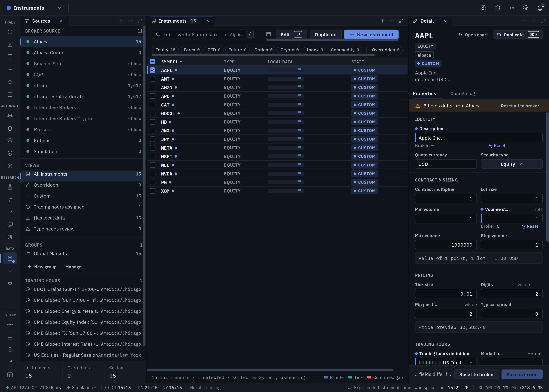This screenshot has width=549, height=392.
Task: Click the candlestick chart icon under Trade
Action: tap(10, 32)
